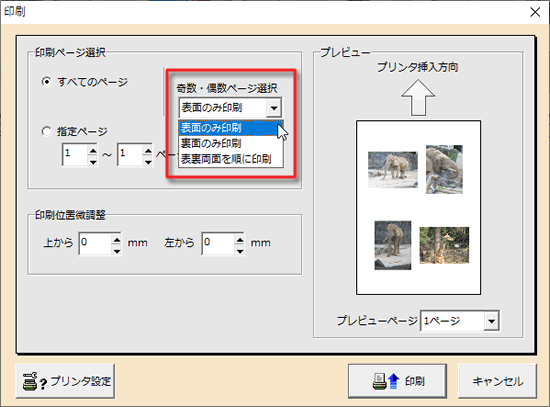Choose 裏面のみ印刷 from the list
550x407 pixels.
pos(231,143)
